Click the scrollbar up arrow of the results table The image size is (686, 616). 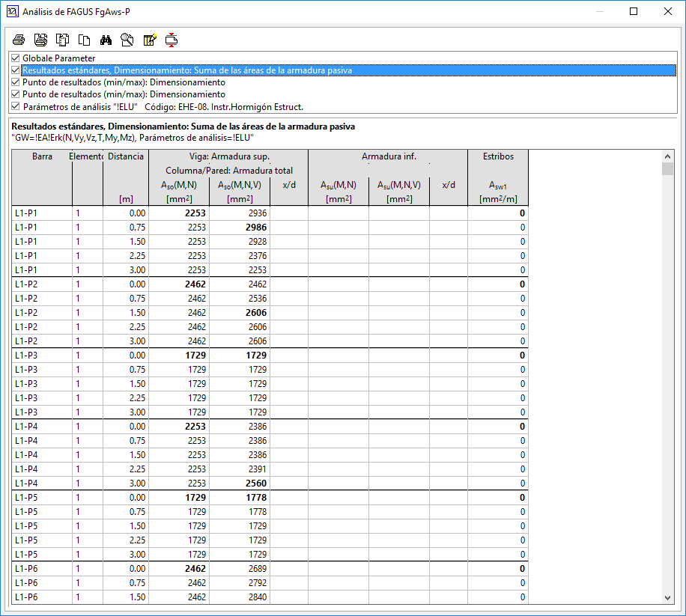point(667,156)
